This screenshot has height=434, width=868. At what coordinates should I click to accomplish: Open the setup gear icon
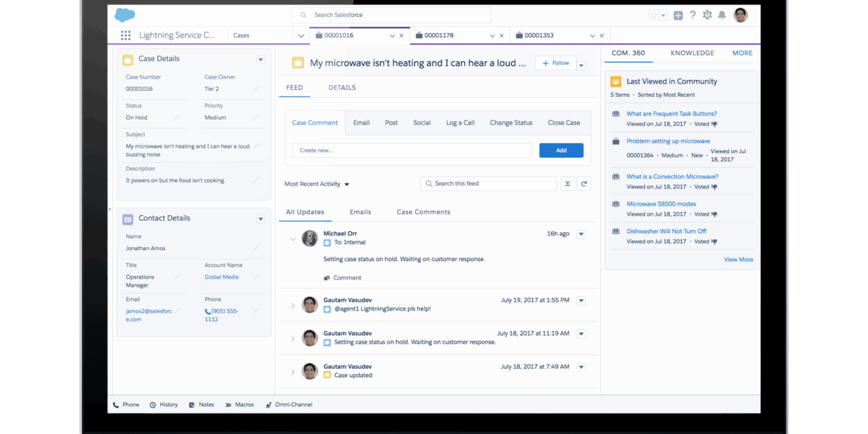(x=707, y=15)
